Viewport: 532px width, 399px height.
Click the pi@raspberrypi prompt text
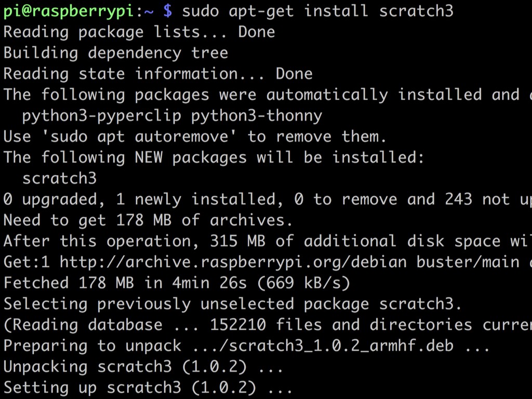[68, 11]
